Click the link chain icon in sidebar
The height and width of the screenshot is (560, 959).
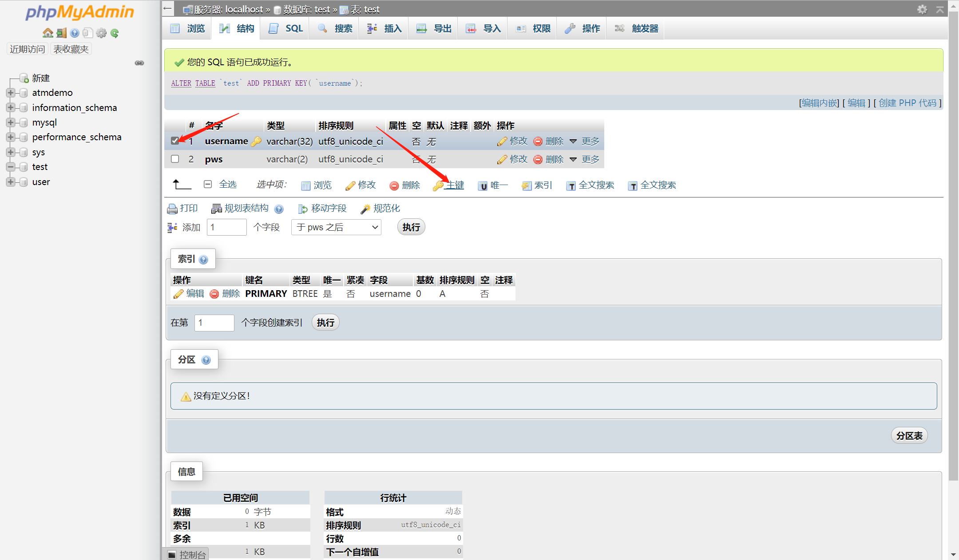[x=139, y=63]
